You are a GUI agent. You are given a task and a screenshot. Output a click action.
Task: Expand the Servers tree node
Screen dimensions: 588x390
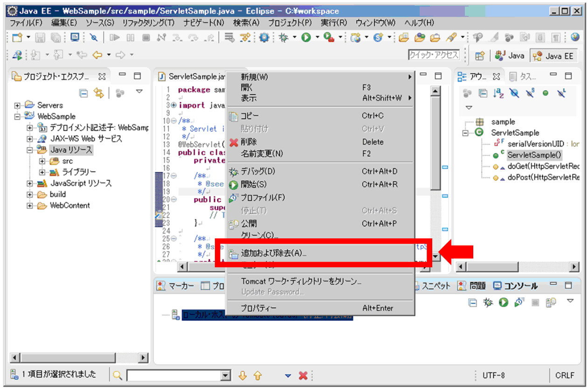pyautogui.click(x=18, y=105)
